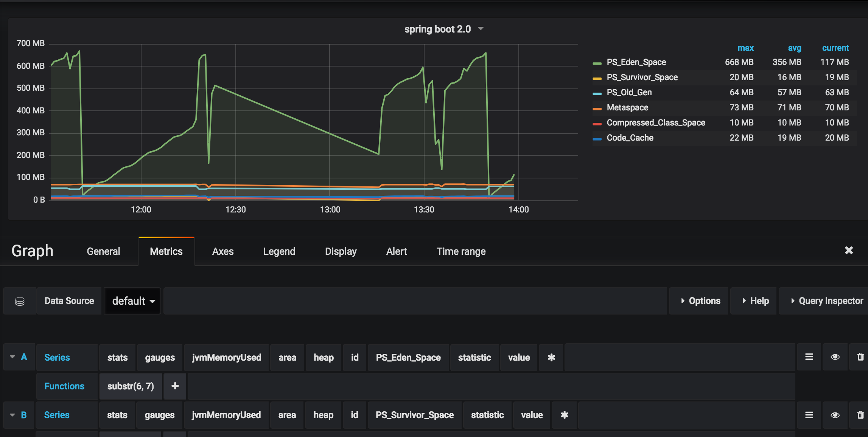
Task: Toggle visibility eye icon for series B
Action: point(835,415)
